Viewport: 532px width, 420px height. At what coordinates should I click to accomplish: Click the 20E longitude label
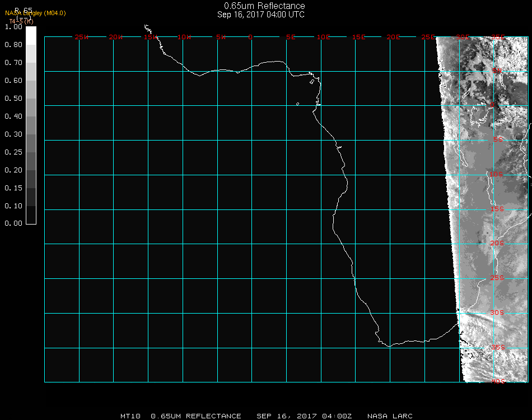tap(394, 37)
